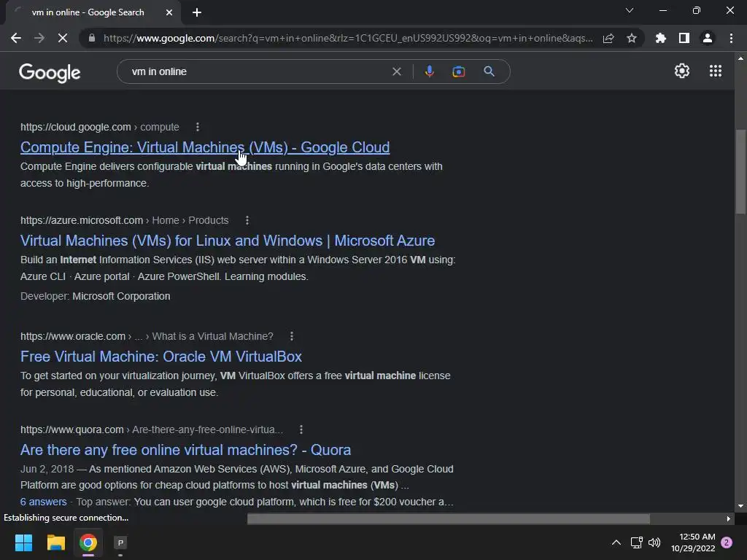Screen dimensions: 747x560
Task: Open Google quick settings gear
Action: click(x=682, y=71)
